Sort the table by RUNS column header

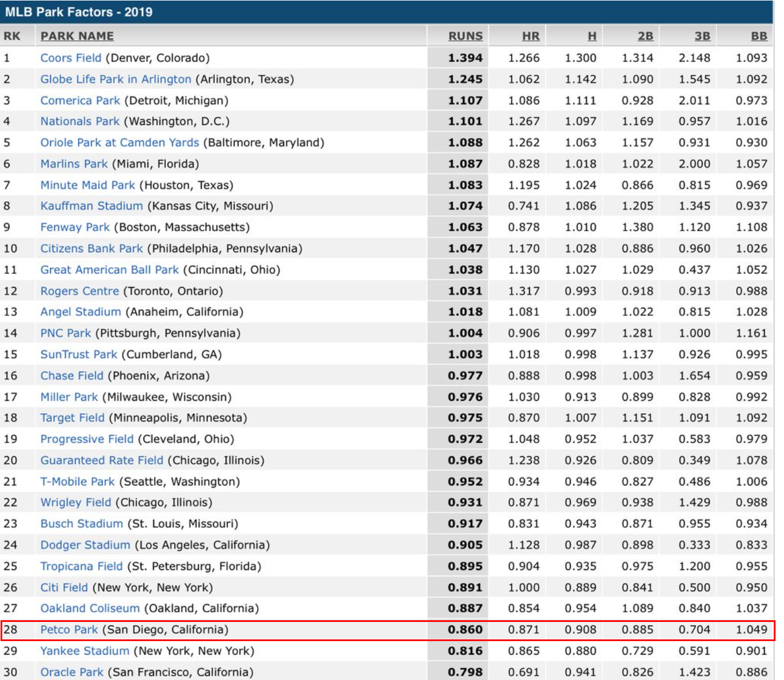465,36
